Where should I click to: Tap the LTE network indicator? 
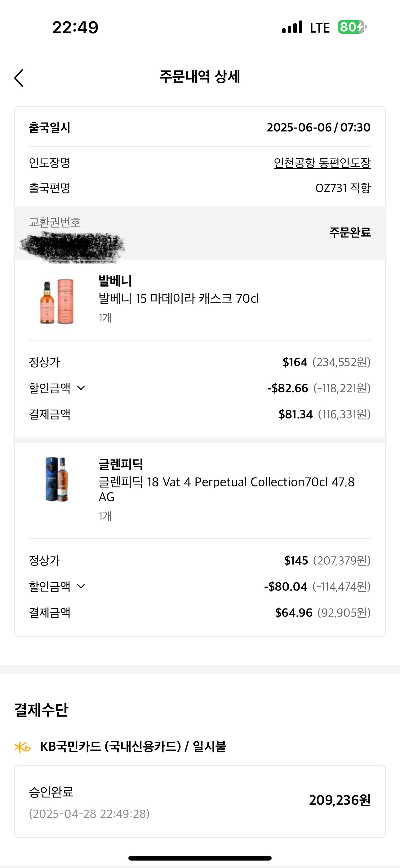(319, 28)
